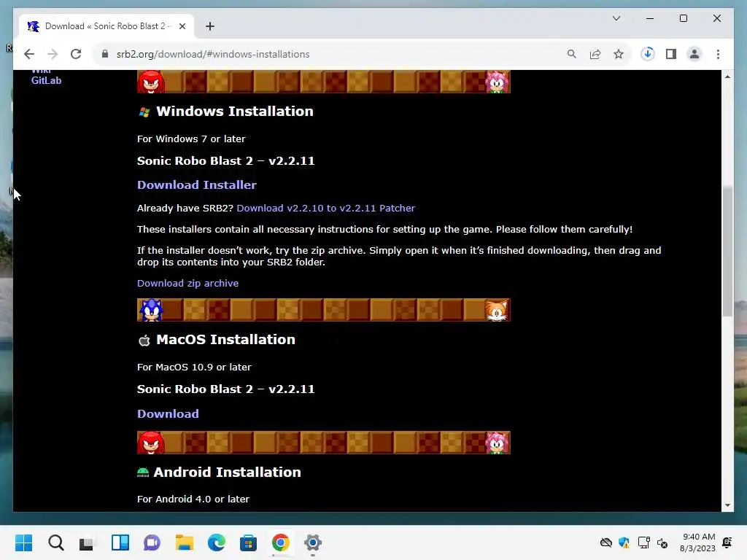Click OneDrive cloud tray icon
The width and height of the screenshot is (747, 560).
606,542
